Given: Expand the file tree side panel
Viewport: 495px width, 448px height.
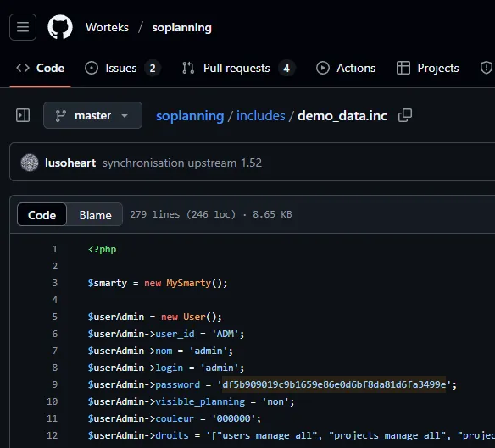Looking at the screenshot, I should coord(23,115).
